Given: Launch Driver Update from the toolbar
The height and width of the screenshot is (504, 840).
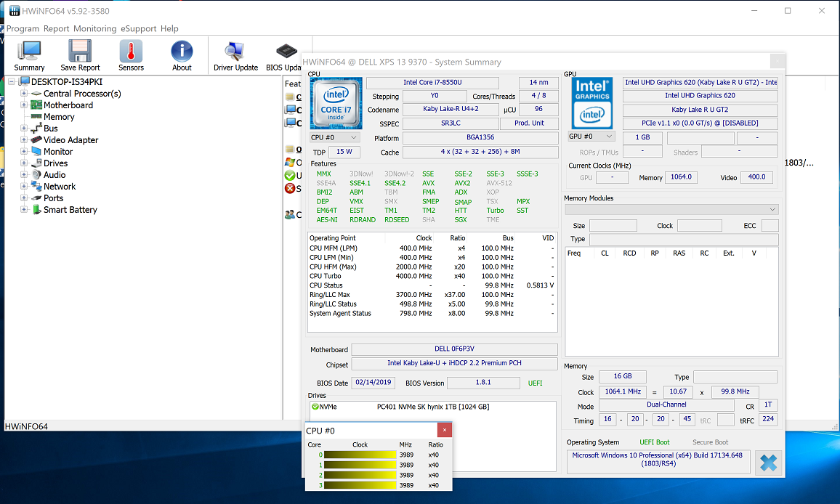Looking at the screenshot, I should tap(235, 52).
